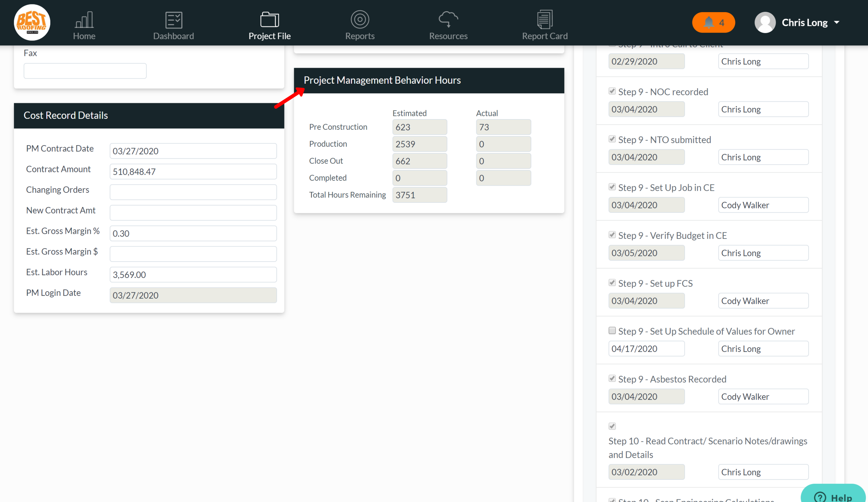Select the Home menu label
This screenshot has height=502, width=868.
84,36
